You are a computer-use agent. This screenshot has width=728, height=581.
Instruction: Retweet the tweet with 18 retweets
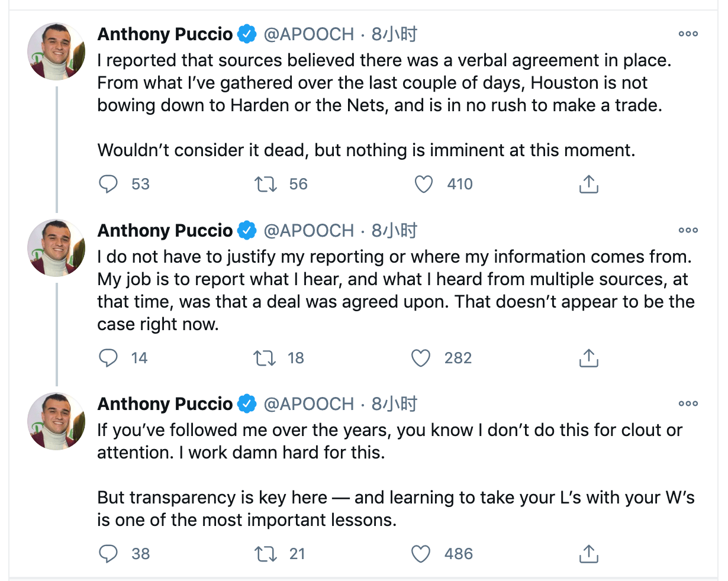pyautogui.click(x=264, y=358)
